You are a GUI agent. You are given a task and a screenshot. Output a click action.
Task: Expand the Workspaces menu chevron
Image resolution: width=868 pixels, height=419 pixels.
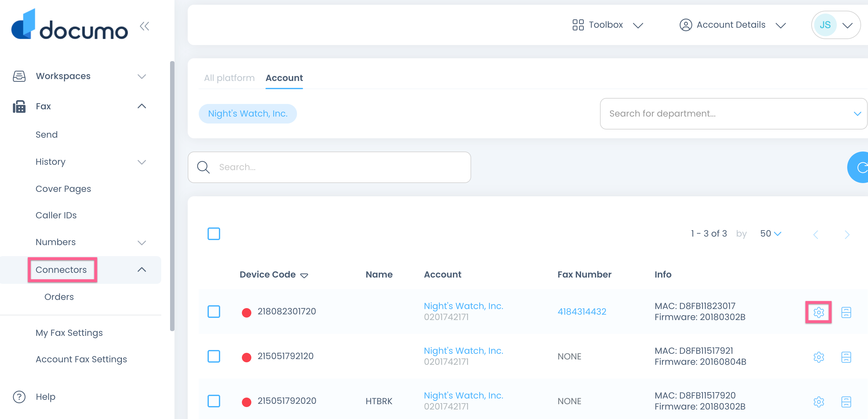(x=142, y=77)
